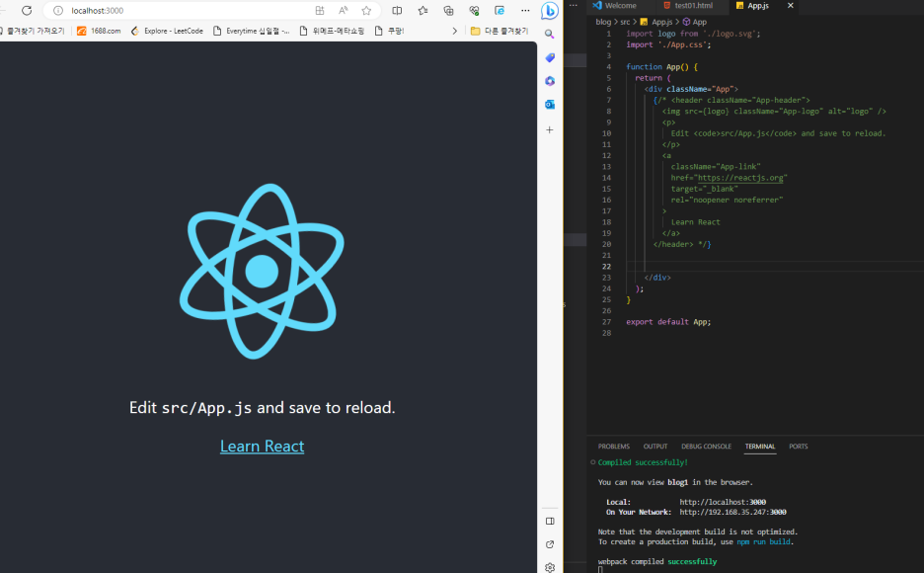This screenshot has width=924, height=573.
Task: Open Edge sidebar settings gear
Action: coord(550,567)
